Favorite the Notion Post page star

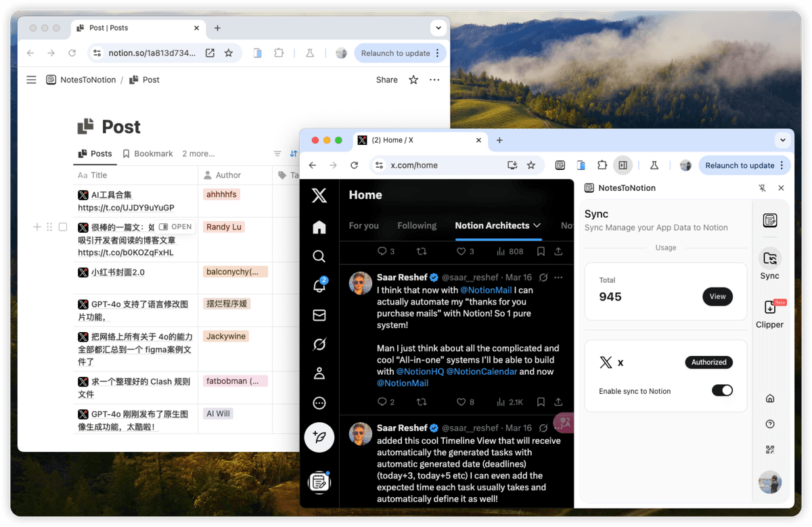[413, 80]
